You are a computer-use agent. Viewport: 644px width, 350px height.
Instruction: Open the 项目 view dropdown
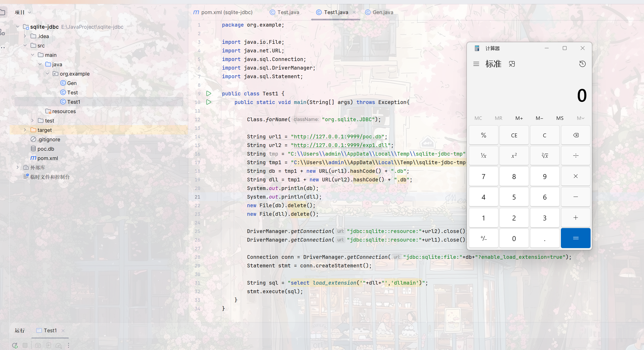23,12
